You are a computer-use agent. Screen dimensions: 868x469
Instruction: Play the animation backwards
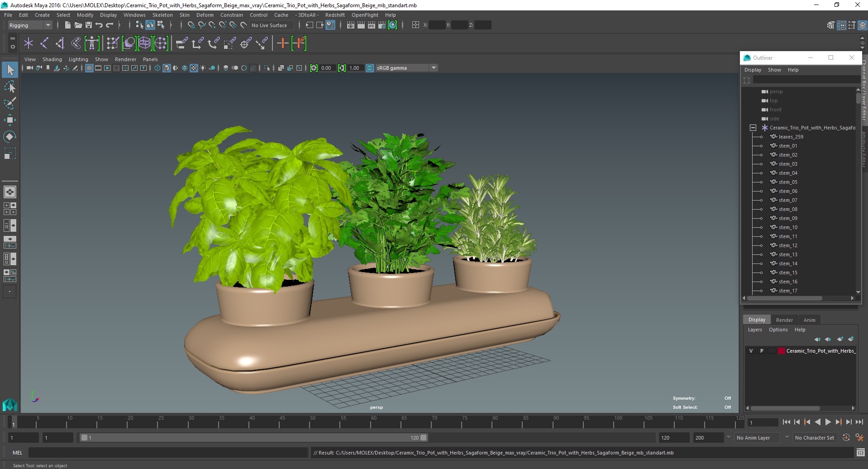[817, 422]
